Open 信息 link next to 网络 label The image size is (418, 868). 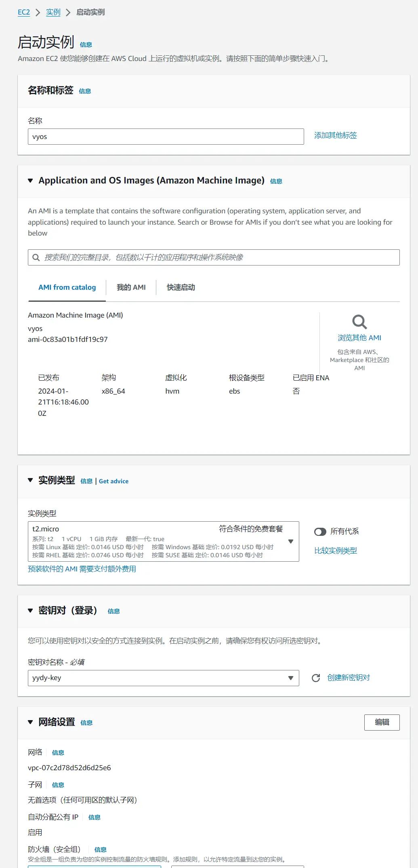58,753
